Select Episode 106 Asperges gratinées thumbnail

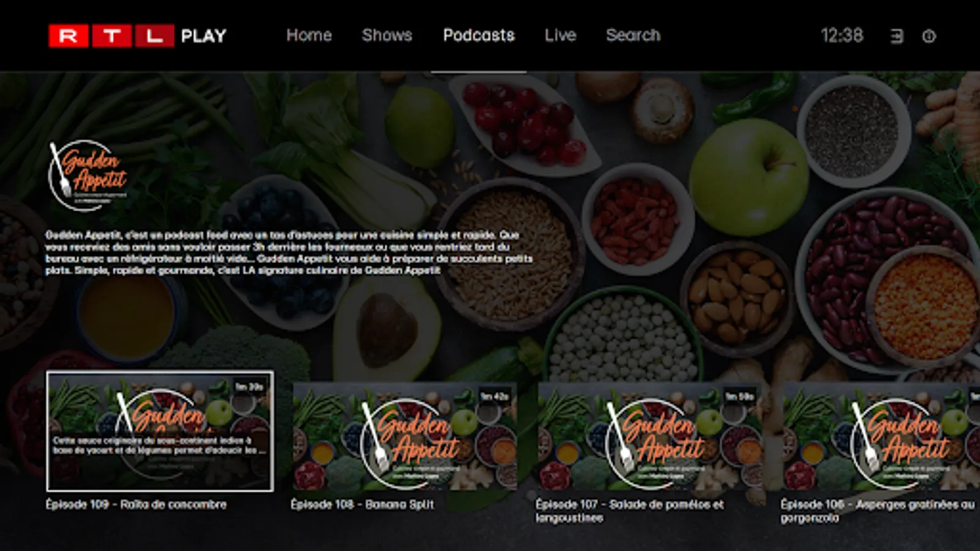(x=881, y=437)
